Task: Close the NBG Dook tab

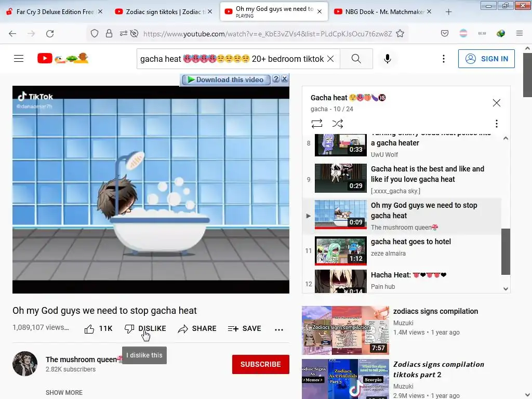Action: [429, 11]
